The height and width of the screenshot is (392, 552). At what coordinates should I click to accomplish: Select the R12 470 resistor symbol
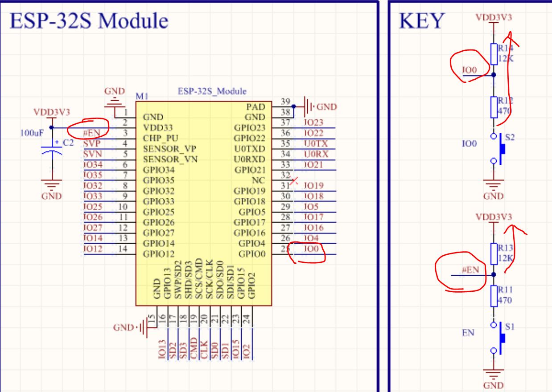point(493,106)
